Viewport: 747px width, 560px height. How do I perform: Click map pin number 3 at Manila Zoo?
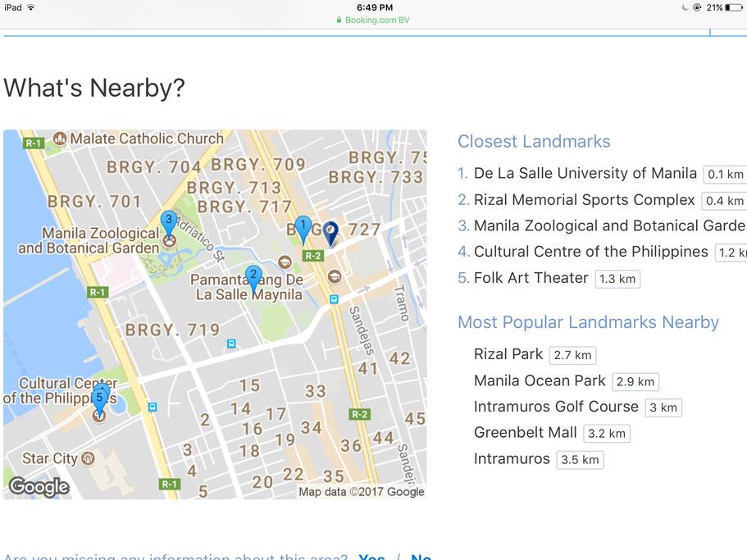pyautogui.click(x=168, y=225)
